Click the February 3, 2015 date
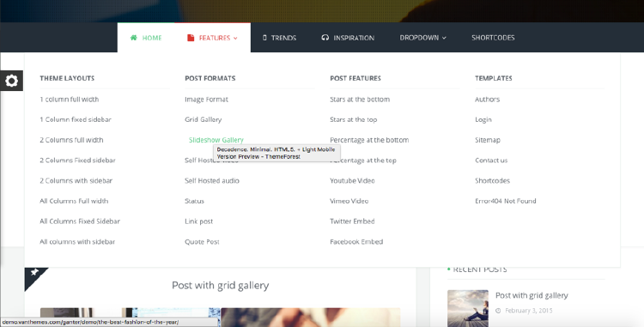 (529, 311)
